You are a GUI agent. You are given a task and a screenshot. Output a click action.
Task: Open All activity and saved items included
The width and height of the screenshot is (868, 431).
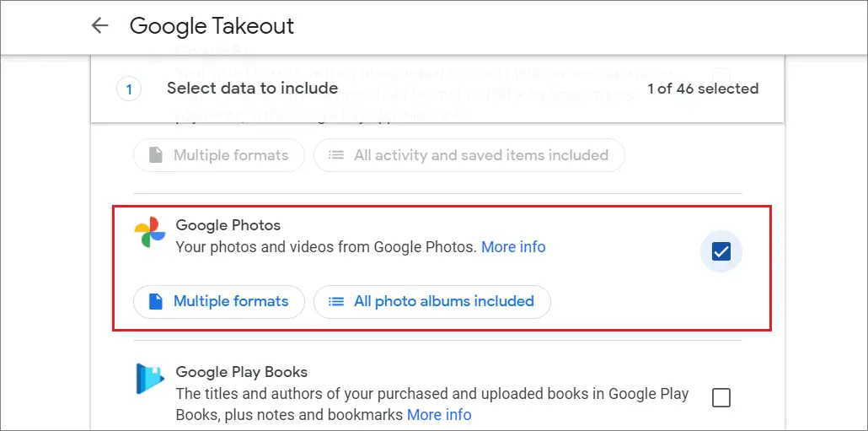(469, 155)
